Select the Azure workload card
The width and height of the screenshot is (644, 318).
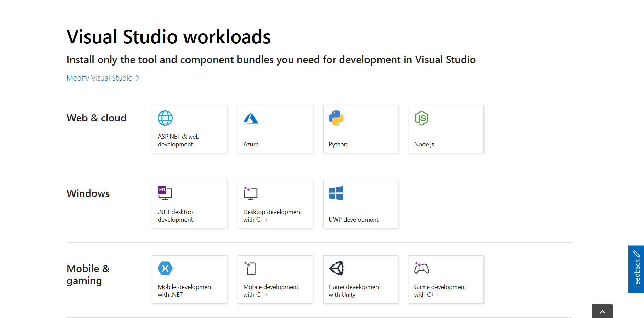[x=275, y=129]
